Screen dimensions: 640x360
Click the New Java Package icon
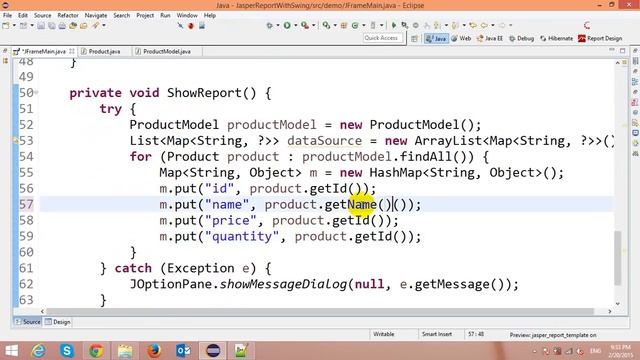click(x=344, y=26)
